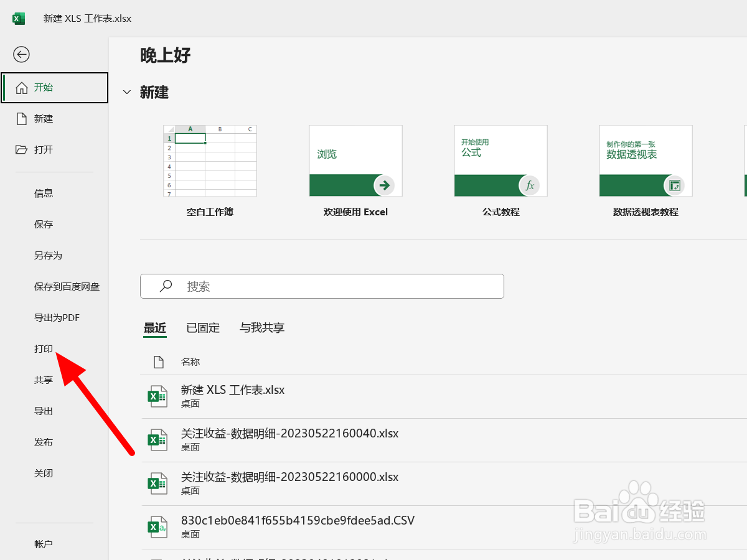Screen dimensions: 747x560
Task: Click the home icon beside 开始
Action: pyautogui.click(x=22, y=88)
